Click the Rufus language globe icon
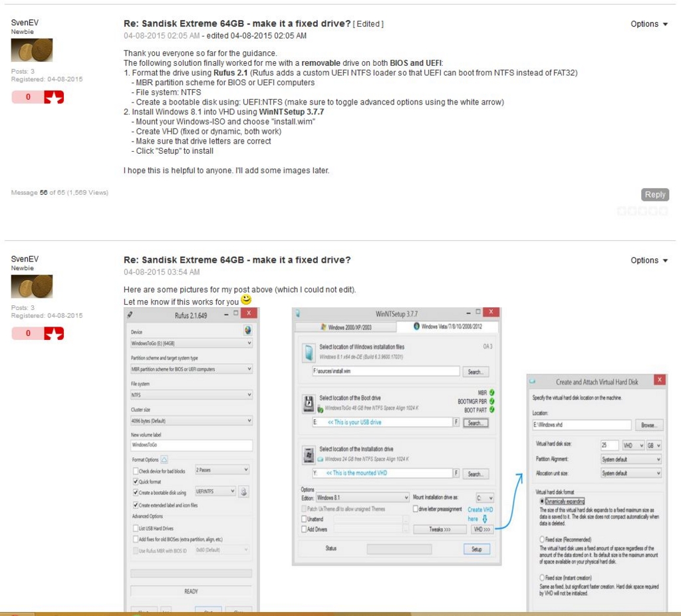Viewport: 681px width, 616px height. 247,330
